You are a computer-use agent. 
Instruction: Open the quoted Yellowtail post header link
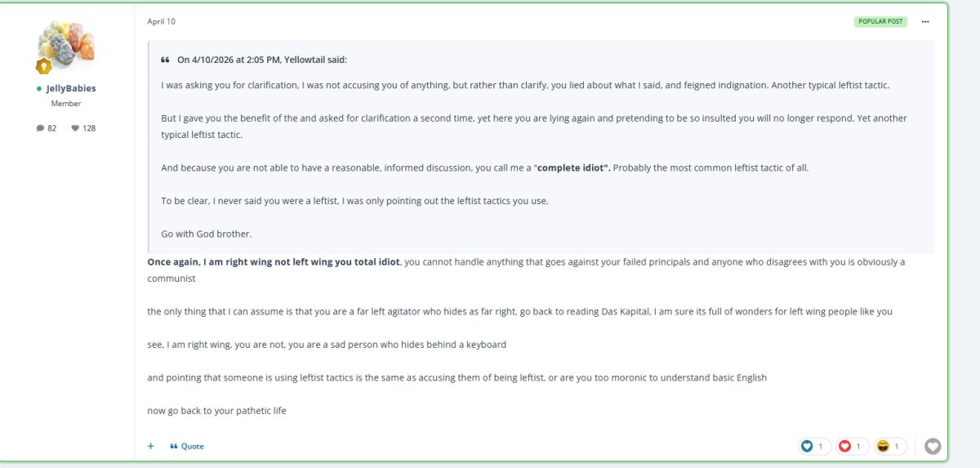pyautogui.click(x=262, y=60)
